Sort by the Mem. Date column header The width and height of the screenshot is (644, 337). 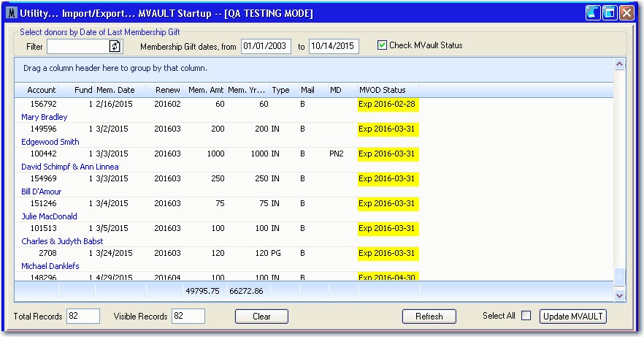click(120, 90)
